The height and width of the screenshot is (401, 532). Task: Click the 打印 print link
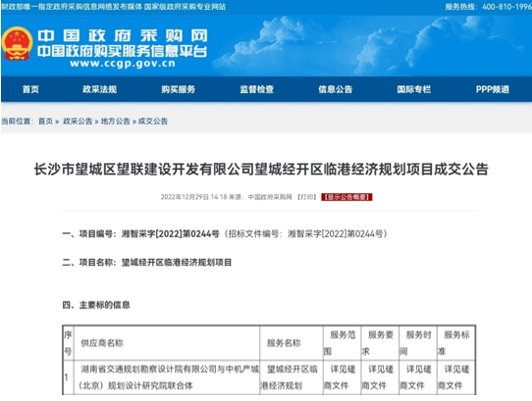(306, 197)
